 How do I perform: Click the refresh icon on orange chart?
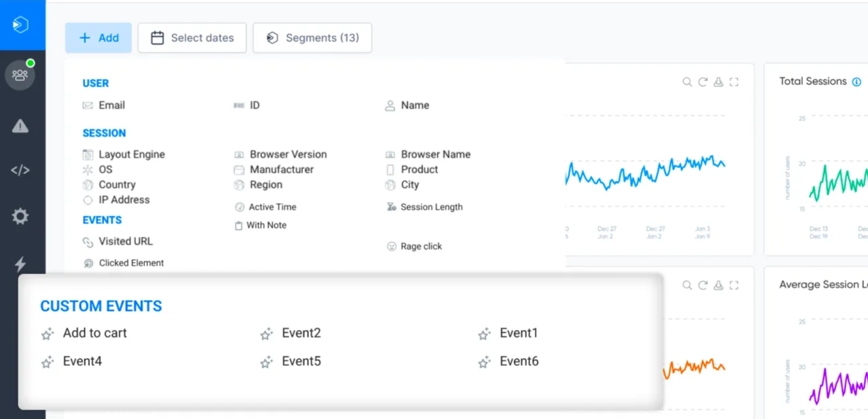click(703, 285)
